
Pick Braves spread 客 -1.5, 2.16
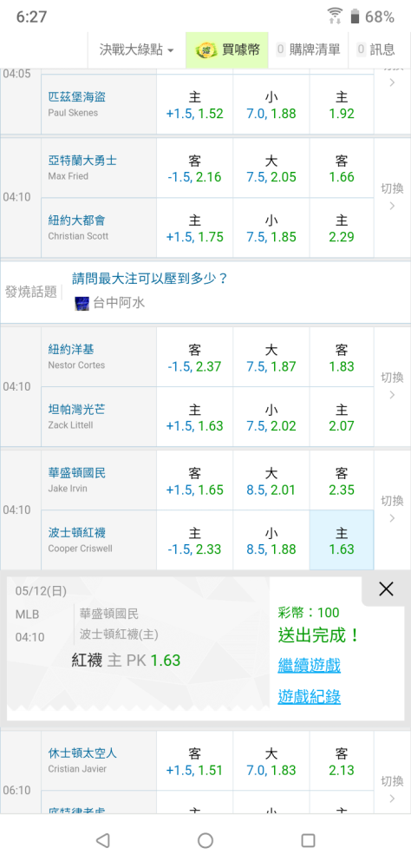click(x=195, y=168)
